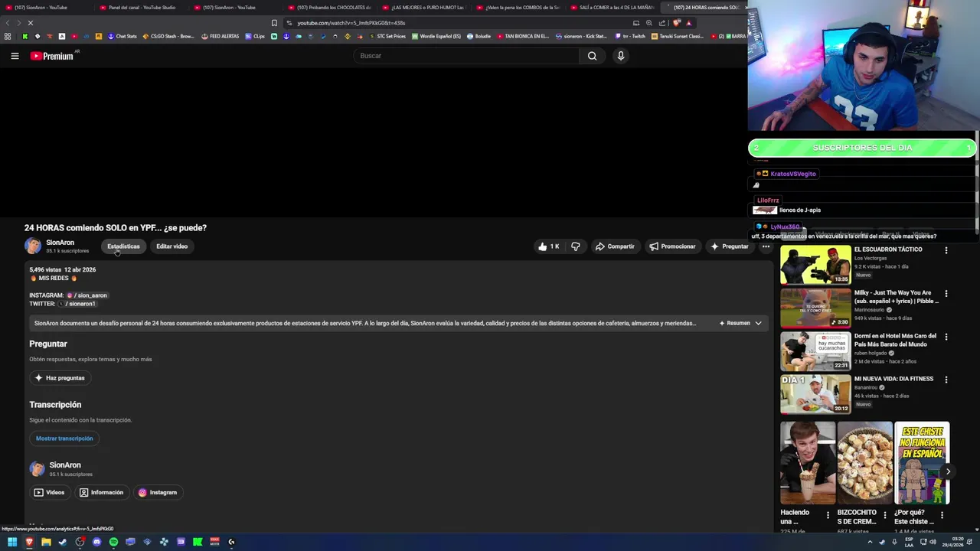This screenshot has width=980, height=551.
Task: Open Dormí en el Hotel Más Caro thumbnail
Action: (815, 351)
